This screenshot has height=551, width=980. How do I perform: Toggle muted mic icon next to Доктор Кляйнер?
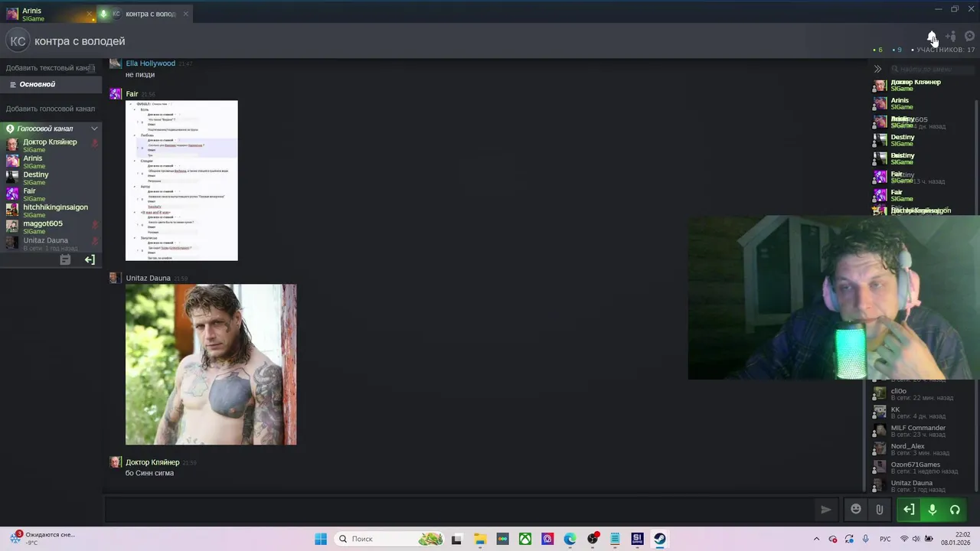tap(95, 142)
